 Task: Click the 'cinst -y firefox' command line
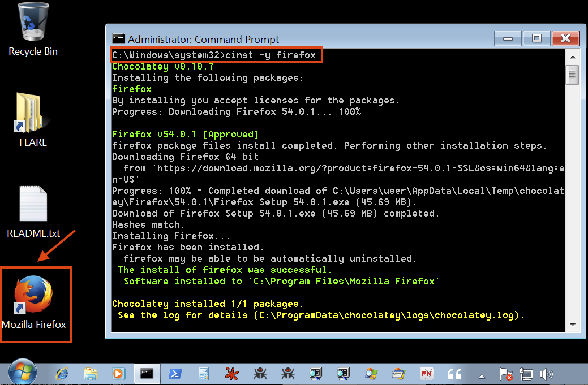[x=214, y=55]
